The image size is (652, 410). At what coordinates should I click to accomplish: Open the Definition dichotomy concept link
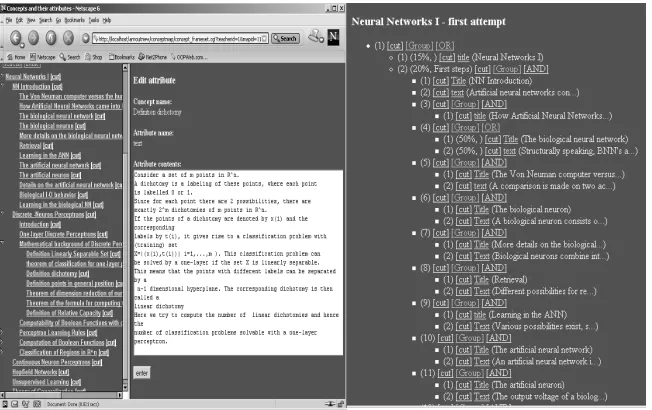coord(52,273)
